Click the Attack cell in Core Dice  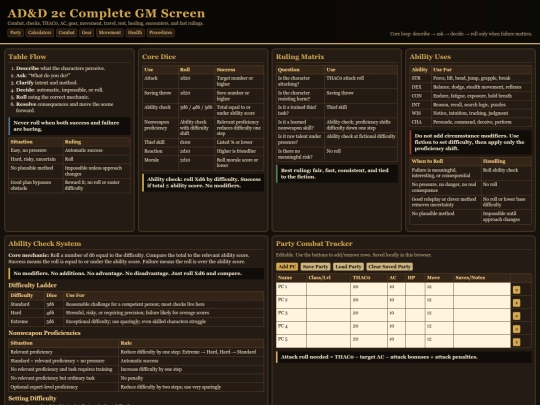[160, 81]
